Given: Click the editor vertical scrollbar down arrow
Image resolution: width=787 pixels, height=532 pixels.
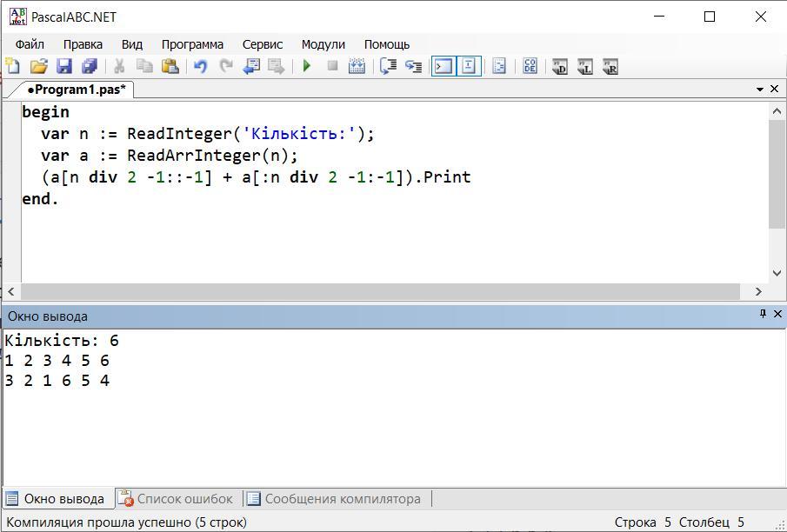Looking at the screenshot, I should [777, 274].
